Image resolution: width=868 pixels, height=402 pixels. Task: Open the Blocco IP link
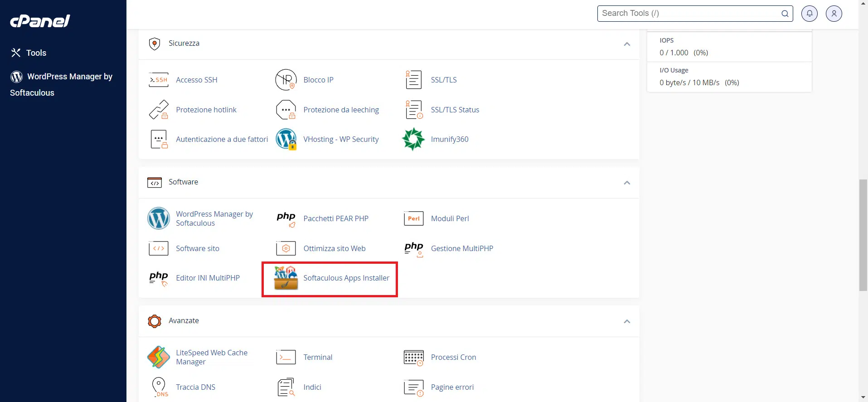(318, 80)
